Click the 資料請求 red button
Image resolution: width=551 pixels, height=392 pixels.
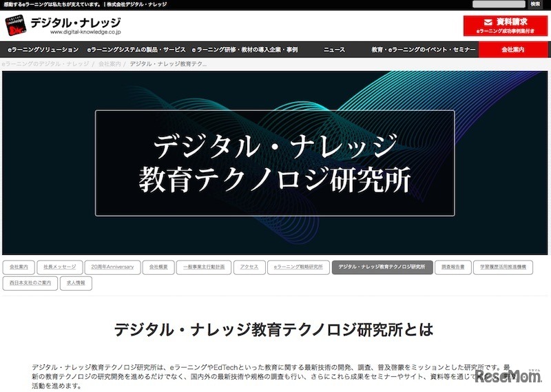(x=506, y=25)
